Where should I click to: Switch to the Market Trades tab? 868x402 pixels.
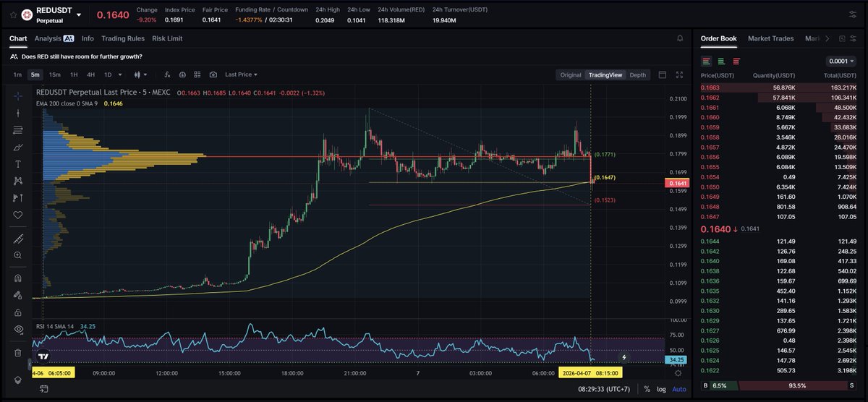[x=770, y=38]
